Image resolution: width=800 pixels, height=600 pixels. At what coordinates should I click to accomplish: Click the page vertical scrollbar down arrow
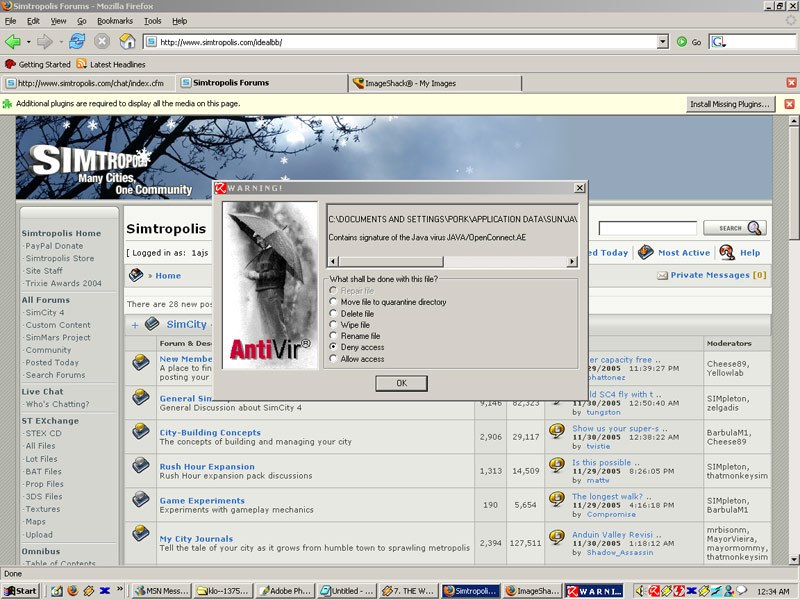[793, 559]
